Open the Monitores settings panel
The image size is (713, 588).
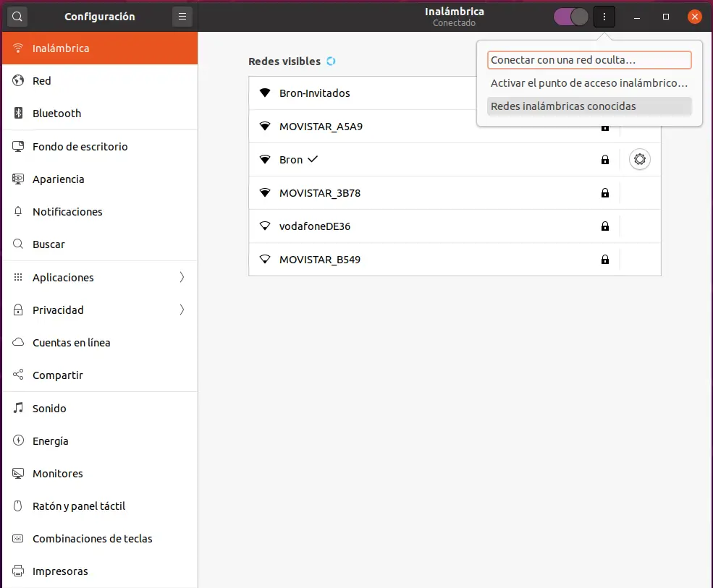[x=100, y=474]
